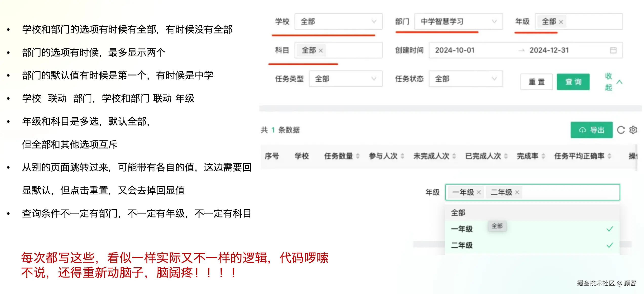This screenshot has height=294, width=644.
Task: Remove the 一年级 tag
Action: pos(479,192)
